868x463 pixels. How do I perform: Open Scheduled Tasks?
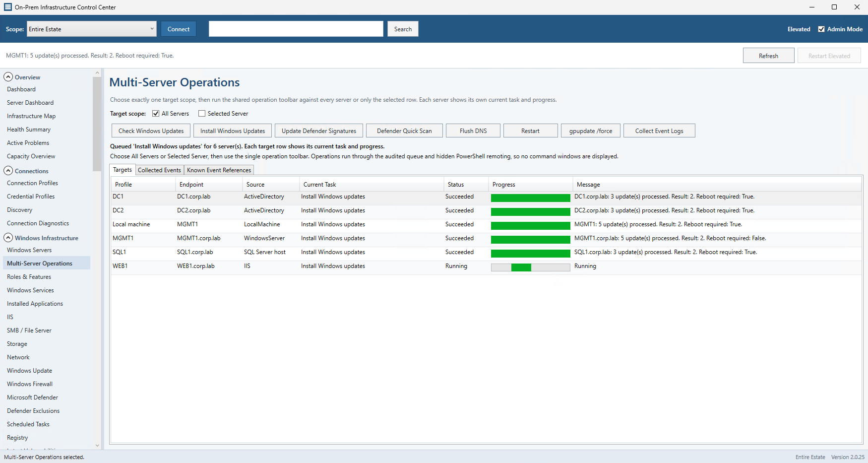point(28,424)
